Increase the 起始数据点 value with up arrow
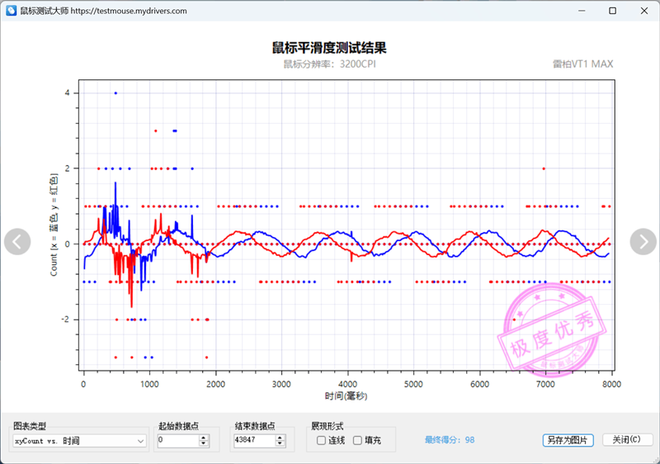 click(x=204, y=437)
